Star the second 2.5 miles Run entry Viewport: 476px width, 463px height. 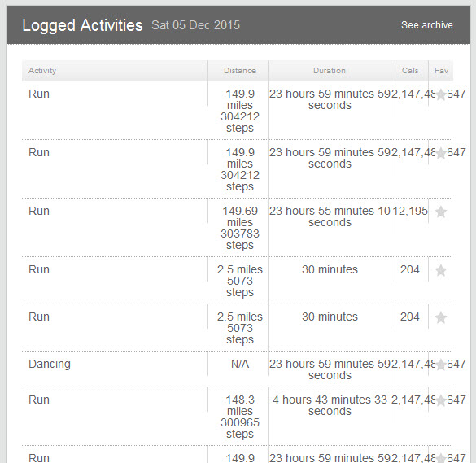click(441, 318)
